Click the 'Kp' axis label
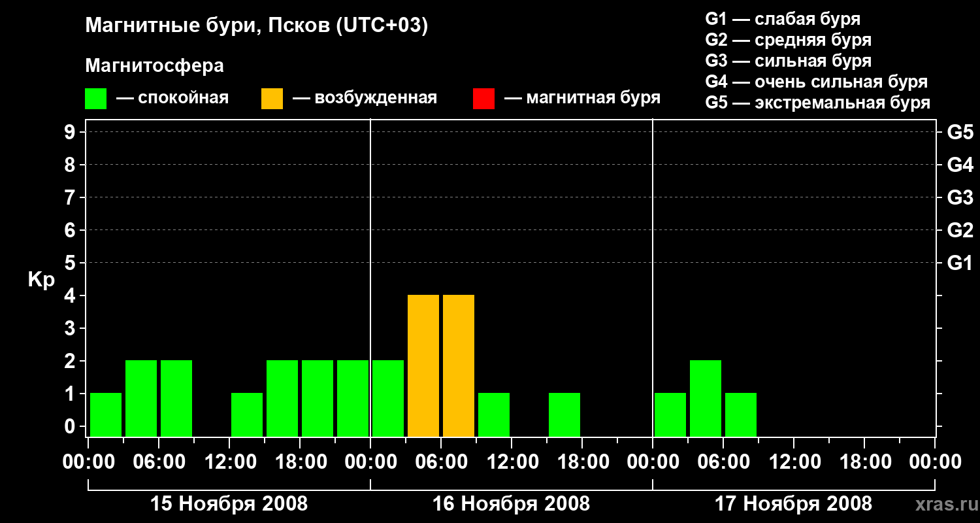This screenshot has height=523, width=980. coord(41,280)
